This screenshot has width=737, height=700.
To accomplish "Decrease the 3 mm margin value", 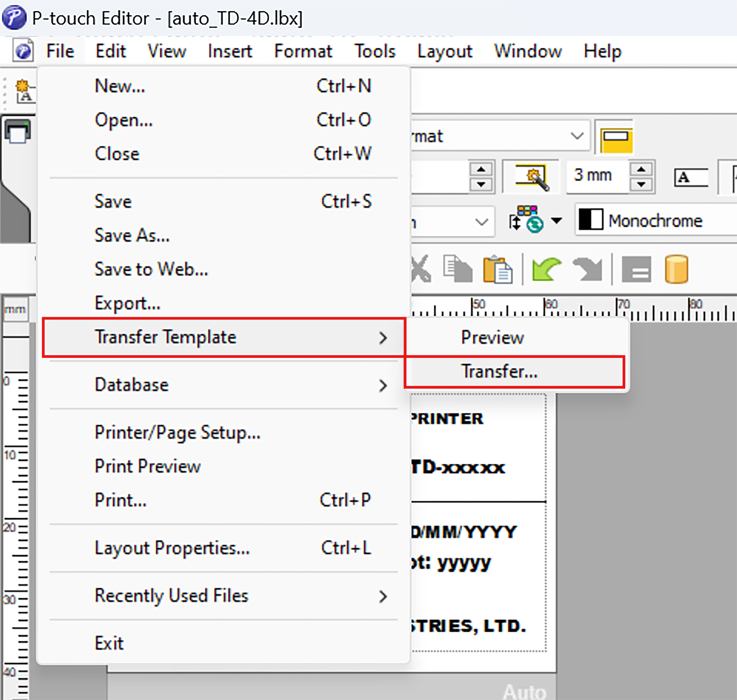I will (x=641, y=184).
